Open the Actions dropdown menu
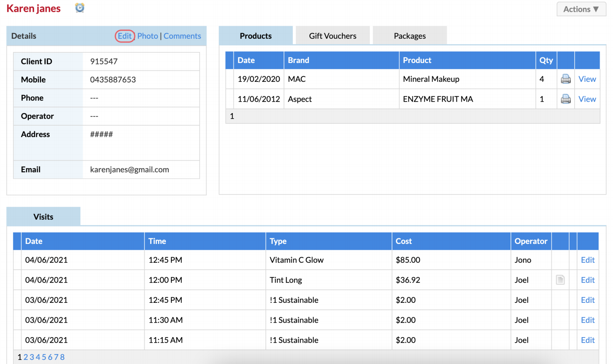This screenshot has height=364, width=613. 581,9
